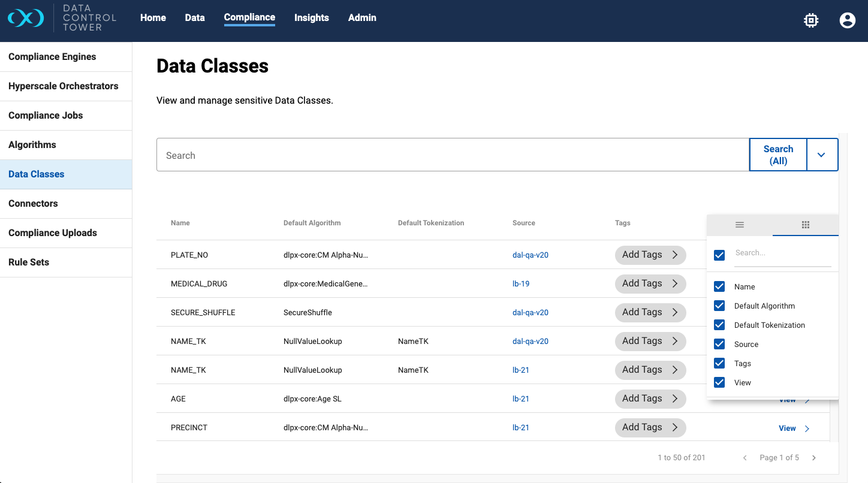Expand the Search (All) dropdown arrow

coord(821,155)
